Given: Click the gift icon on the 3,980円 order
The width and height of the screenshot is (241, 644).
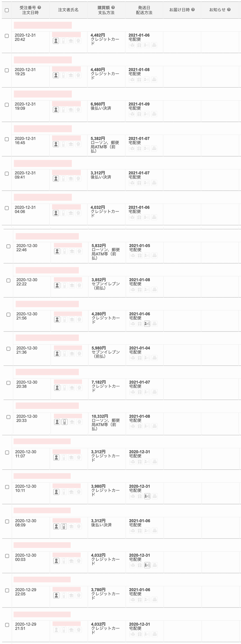Looking at the screenshot, I should [139, 496].
